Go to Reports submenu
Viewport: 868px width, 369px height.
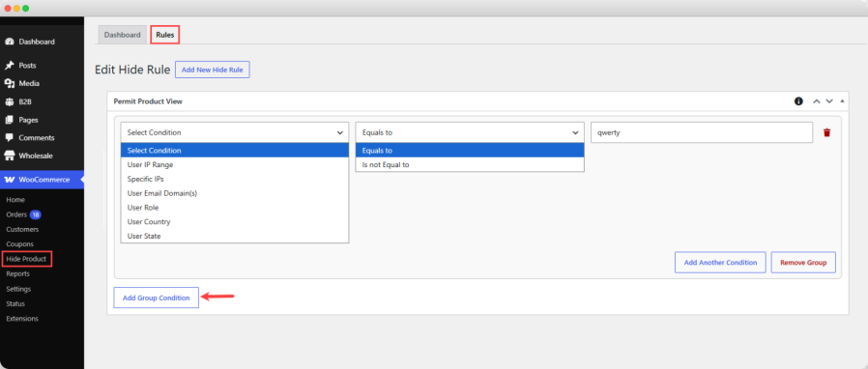click(x=17, y=273)
